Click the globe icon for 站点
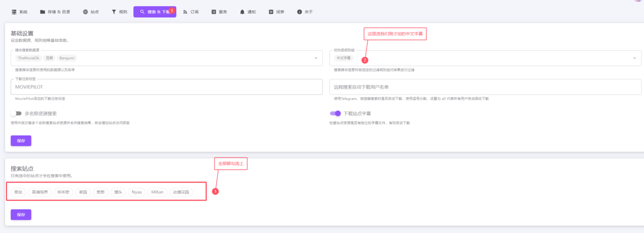 coord(86,12)
